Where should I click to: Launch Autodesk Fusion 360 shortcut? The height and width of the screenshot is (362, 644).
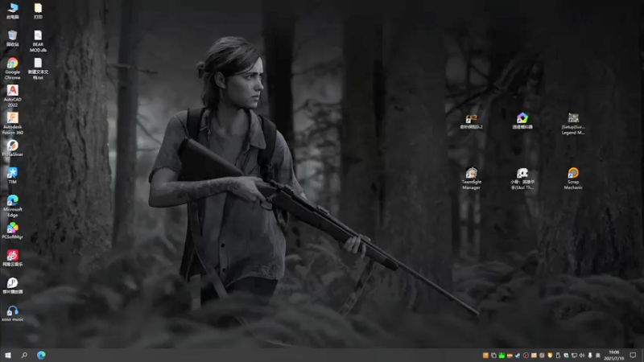pos(13,124)
